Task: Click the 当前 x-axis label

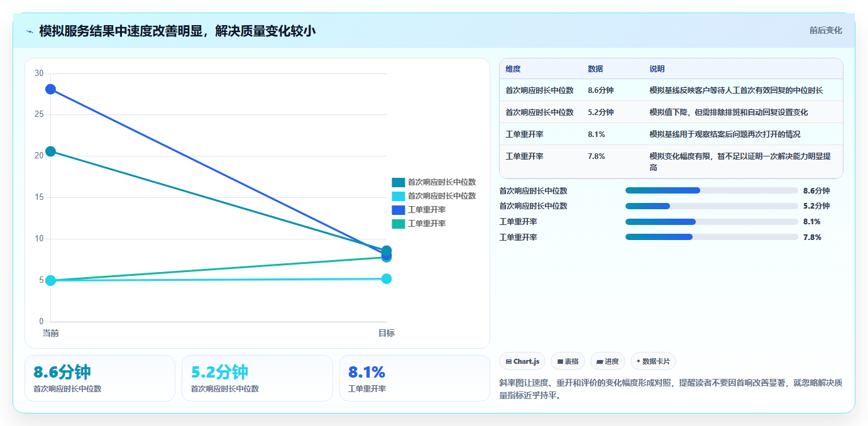Action: coord(50,333)
